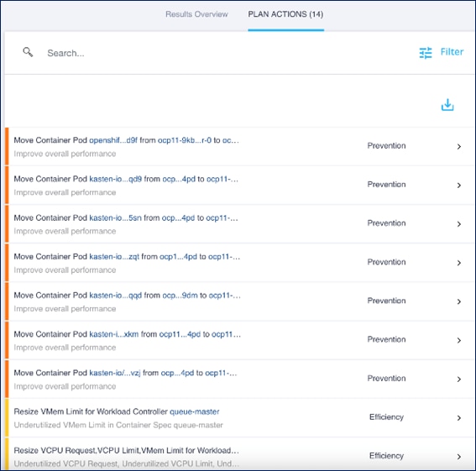The image size is (476, 471).
Task: Click Prevention label in openshif...d9f row
Action: (x=386, y=146)
